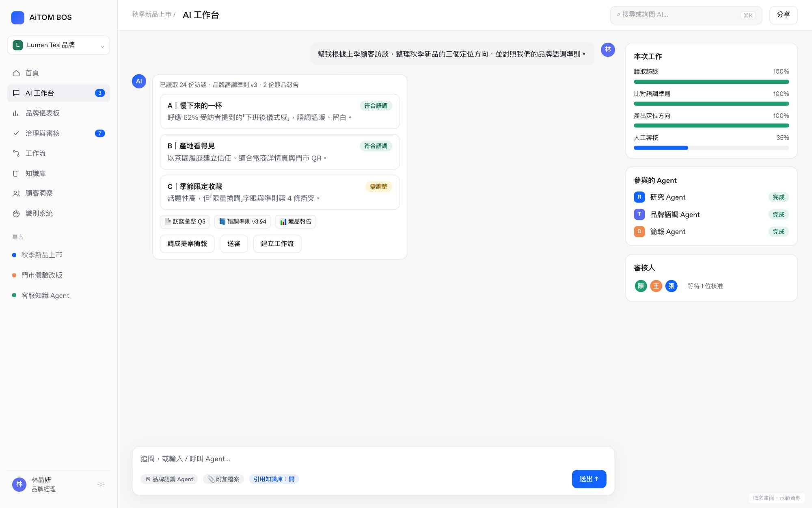Open settings gear next to 林品妍
The image size is (812, 508).
101,484
